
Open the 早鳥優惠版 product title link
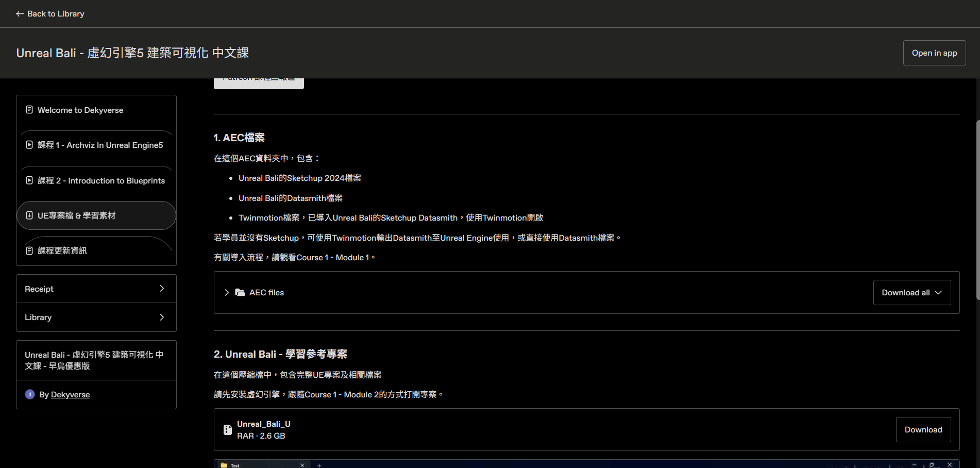tap(94, 360)
